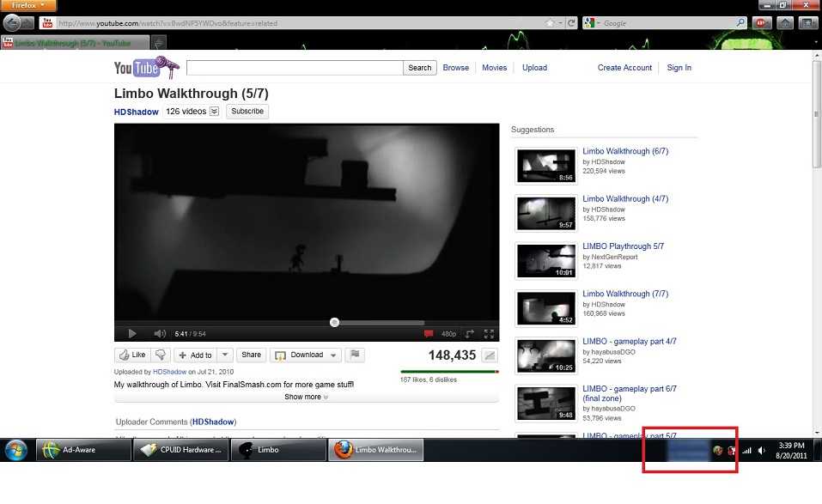Go to the Upload page
Viewport: 822px width, 504px height.
click(x=534, y=68)
